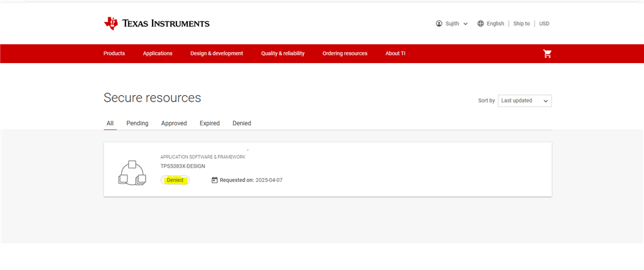Image resolution: width=644 pixels, height=270 pixels.
Task: Open the About TI menu
Action: 395,53
